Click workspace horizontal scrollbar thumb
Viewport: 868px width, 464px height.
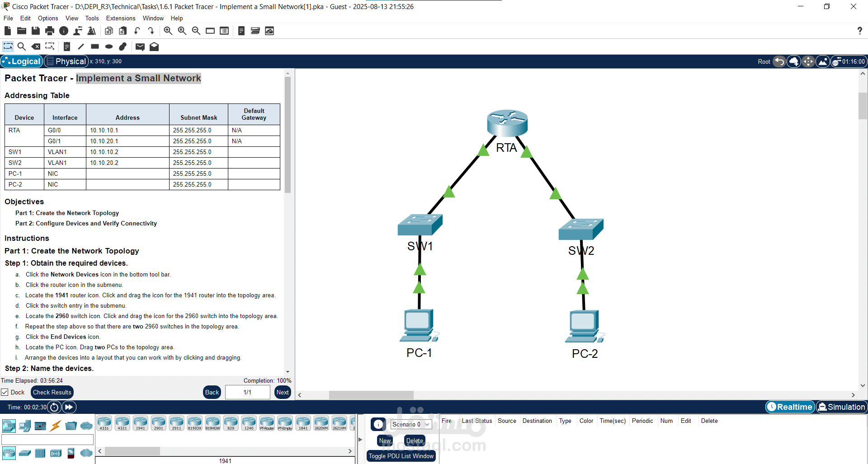click(371, 395)
